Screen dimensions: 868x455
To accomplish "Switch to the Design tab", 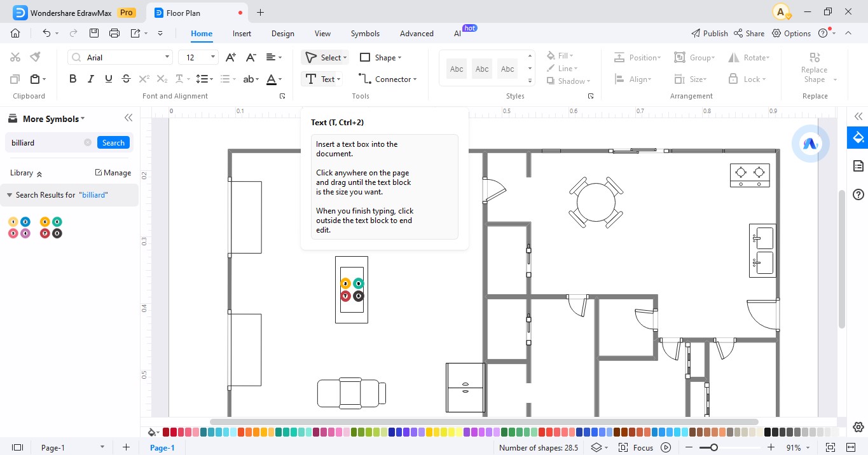I will pos(282,34).
